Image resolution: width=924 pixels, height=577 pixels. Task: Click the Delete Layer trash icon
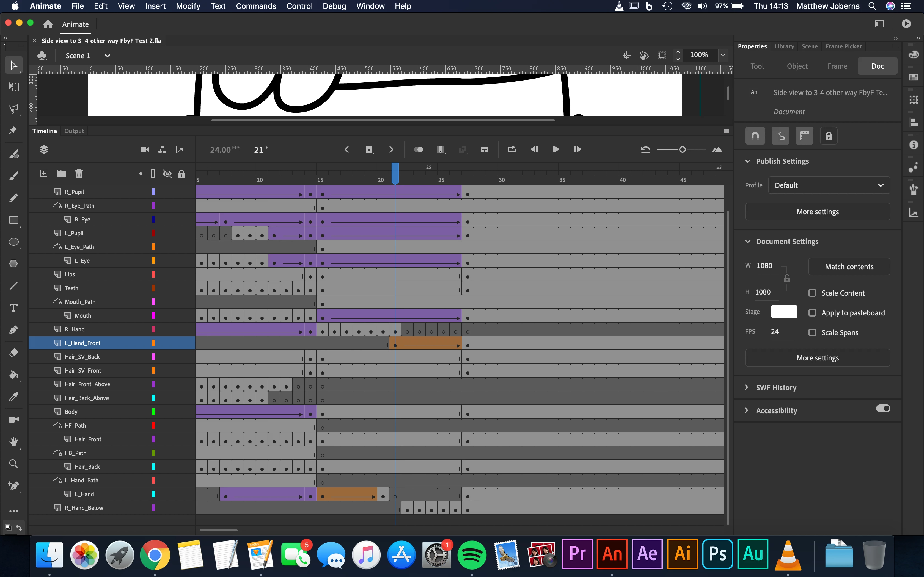point(79,174)
